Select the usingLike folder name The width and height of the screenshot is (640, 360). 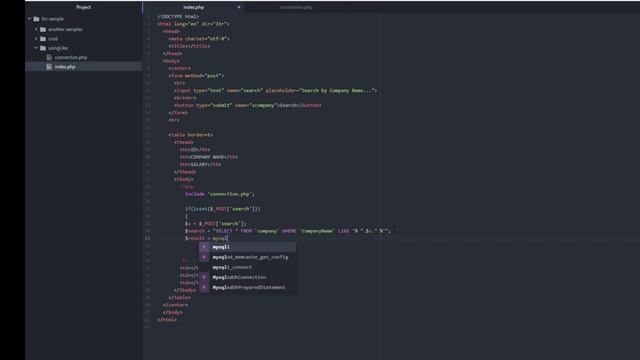(x=58, y=48)
